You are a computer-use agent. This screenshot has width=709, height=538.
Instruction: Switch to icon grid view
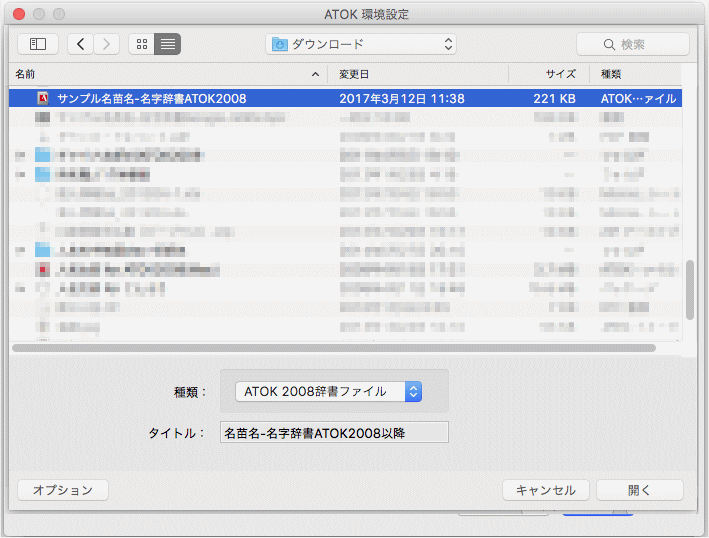point(142,44)
